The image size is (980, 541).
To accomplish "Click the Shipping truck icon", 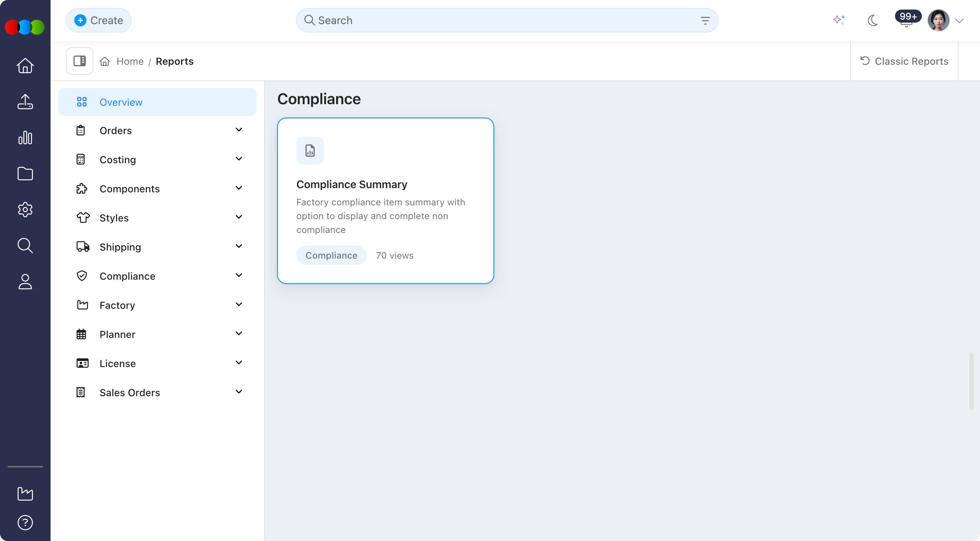I will 83,247.
